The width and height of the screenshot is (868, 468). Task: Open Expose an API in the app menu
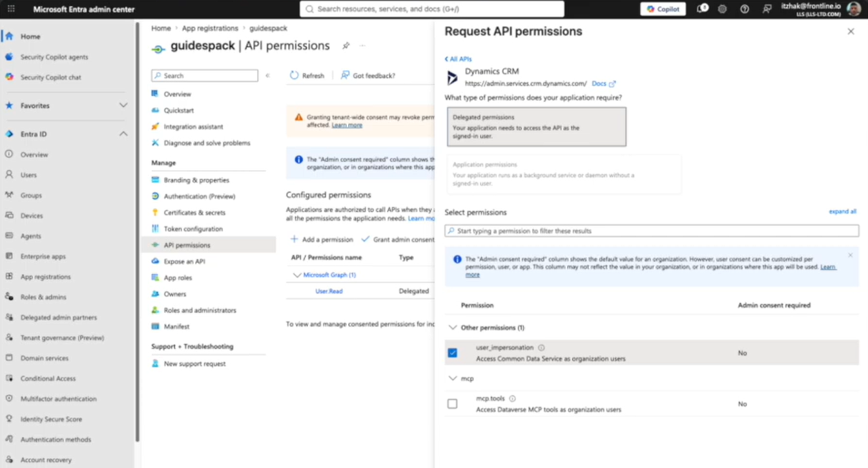pos(184,262)
